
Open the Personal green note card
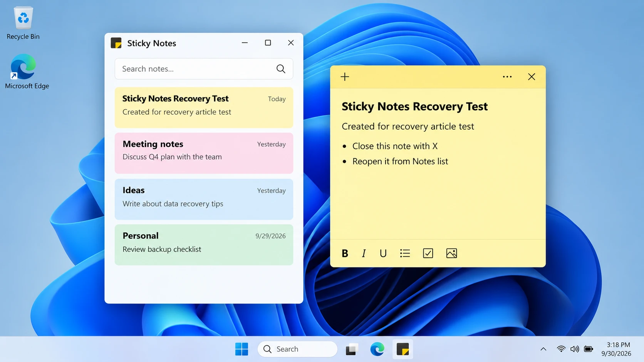(204, 245)
